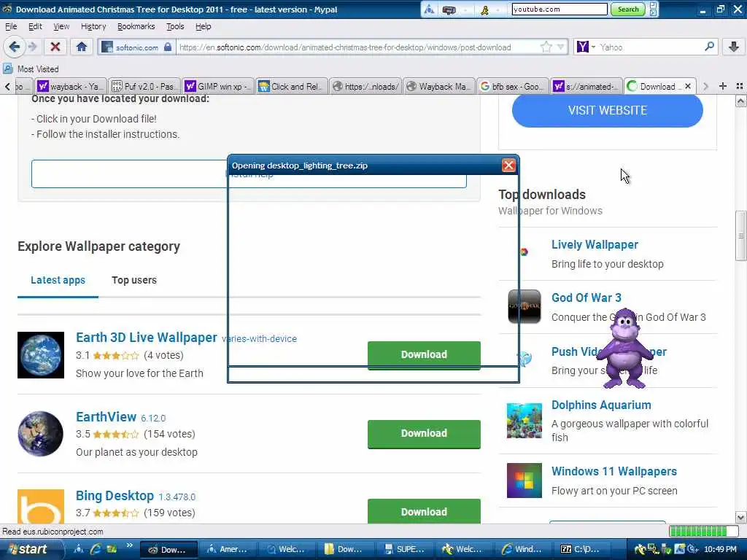Download Bing Desktop with its green button

point(424,511)
